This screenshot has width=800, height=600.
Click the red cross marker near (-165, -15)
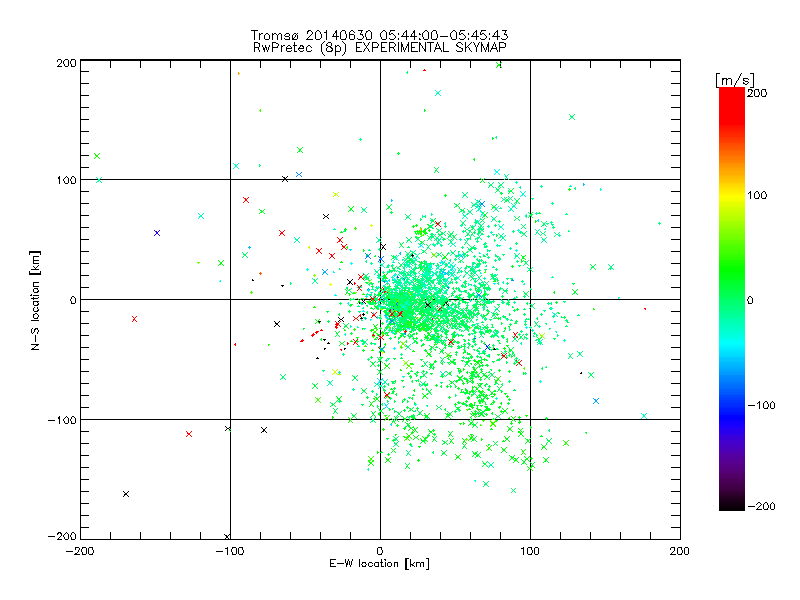(135, 319)
